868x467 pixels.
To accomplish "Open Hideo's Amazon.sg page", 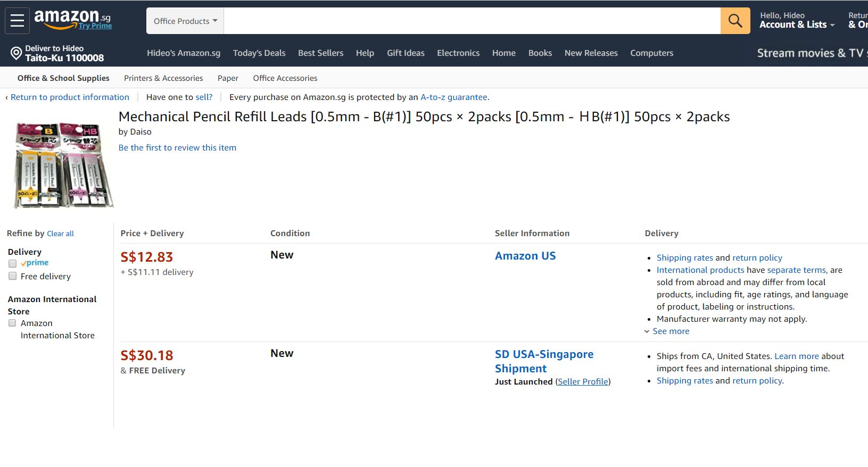I will coord(184,53).
